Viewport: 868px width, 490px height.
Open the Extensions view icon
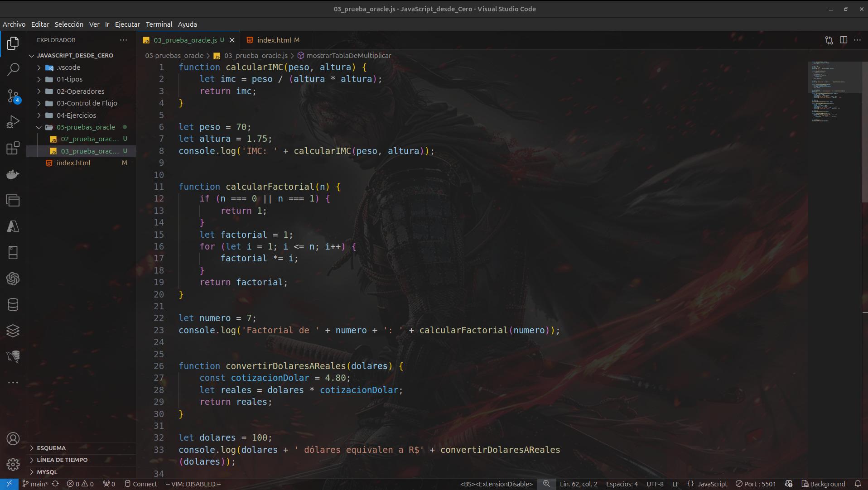pos(13,148)
